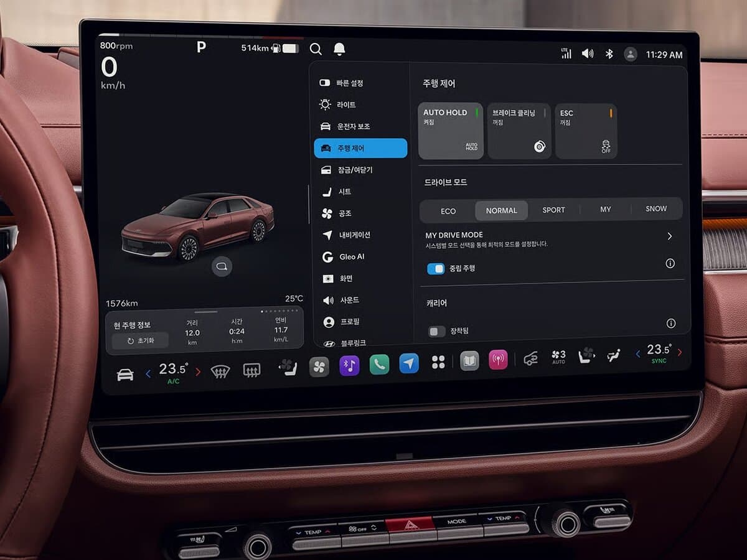The image size is (747, 560).
Task: Open driver seat ventilation icon
Action: coord(288,368)
